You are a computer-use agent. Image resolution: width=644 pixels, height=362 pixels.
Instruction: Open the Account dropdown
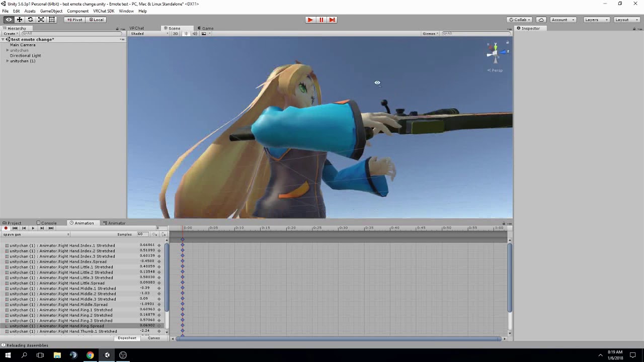click(x=562, y=20)
